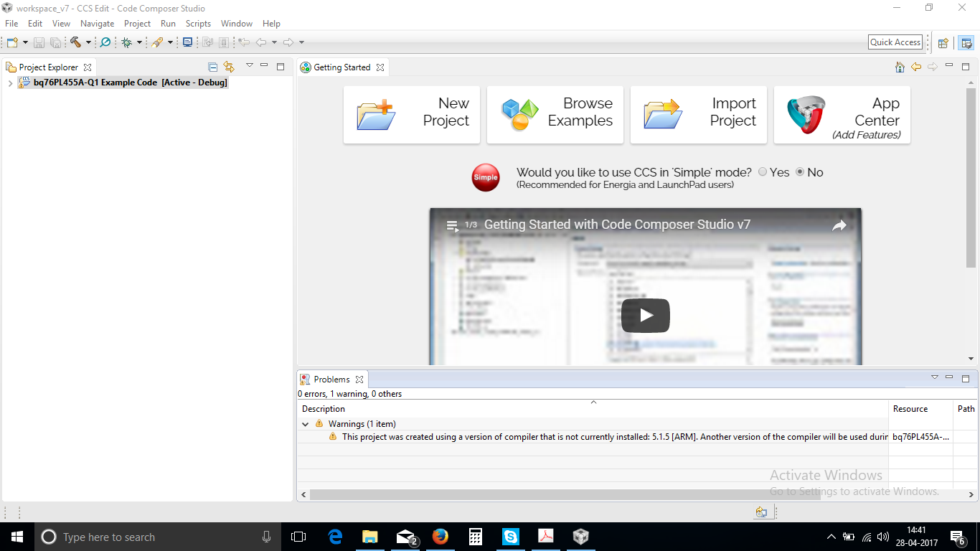The width and height of the screenshot is (980, 551).
Task: Open the Edit menu
Action: [x=35, y=24]
